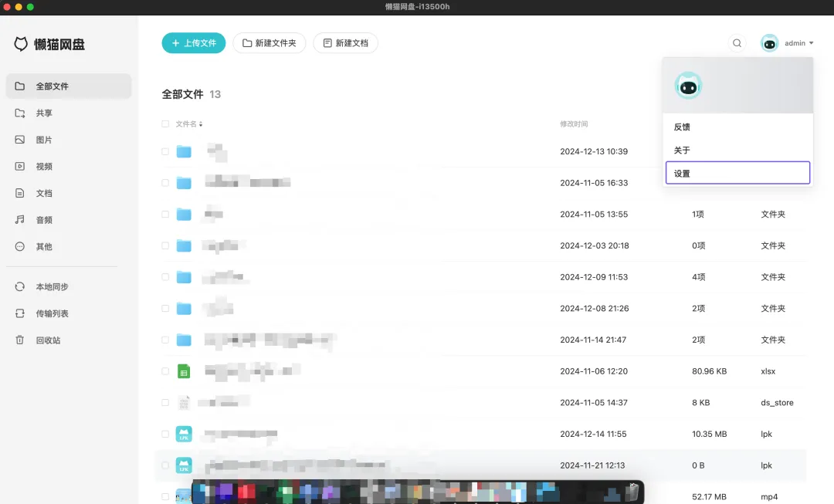Click the 本地同步 sync icon
This screenshot has width=834, height=504.
19,286
